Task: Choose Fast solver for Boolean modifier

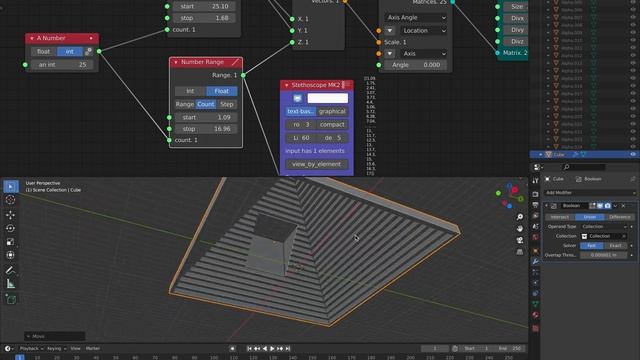Action: click(592, 246)
